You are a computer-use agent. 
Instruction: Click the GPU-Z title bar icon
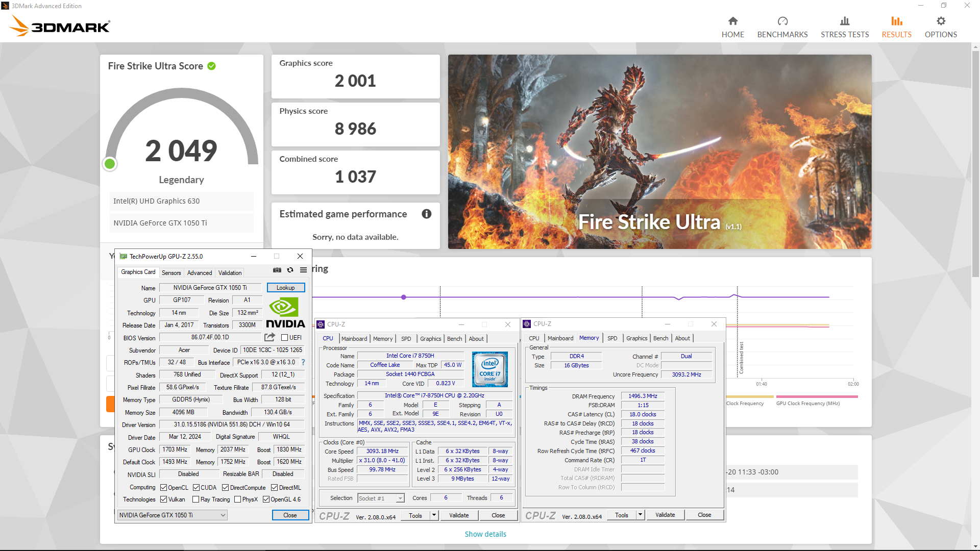coord(123,256)
